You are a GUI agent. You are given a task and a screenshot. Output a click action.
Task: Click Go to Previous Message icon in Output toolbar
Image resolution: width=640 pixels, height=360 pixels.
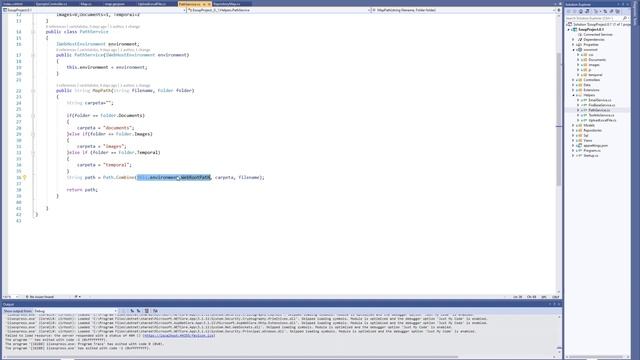tap(132, 311)
